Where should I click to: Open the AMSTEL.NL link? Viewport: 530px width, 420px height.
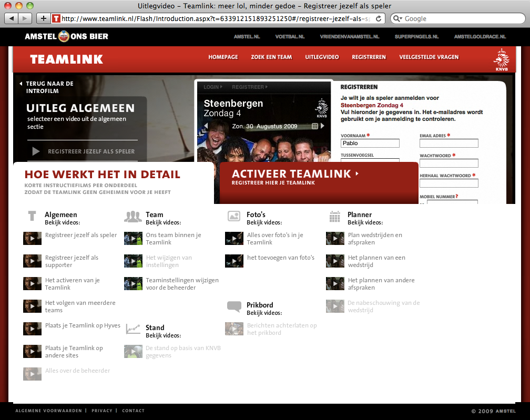coord(247,36)
